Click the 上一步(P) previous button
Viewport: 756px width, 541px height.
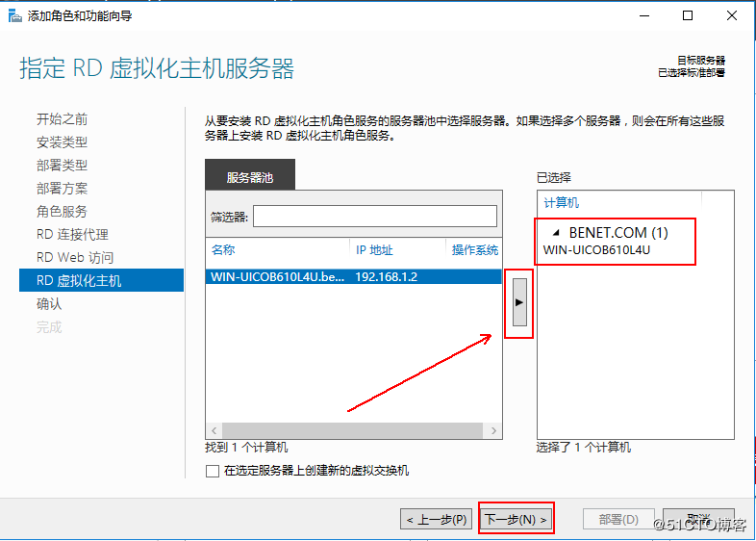(437, 520)
